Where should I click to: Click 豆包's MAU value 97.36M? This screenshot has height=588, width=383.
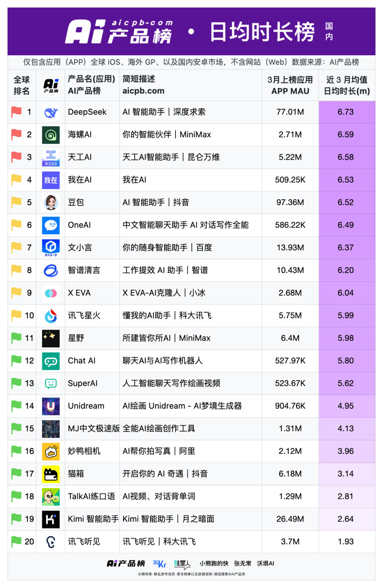click(290, 202)
